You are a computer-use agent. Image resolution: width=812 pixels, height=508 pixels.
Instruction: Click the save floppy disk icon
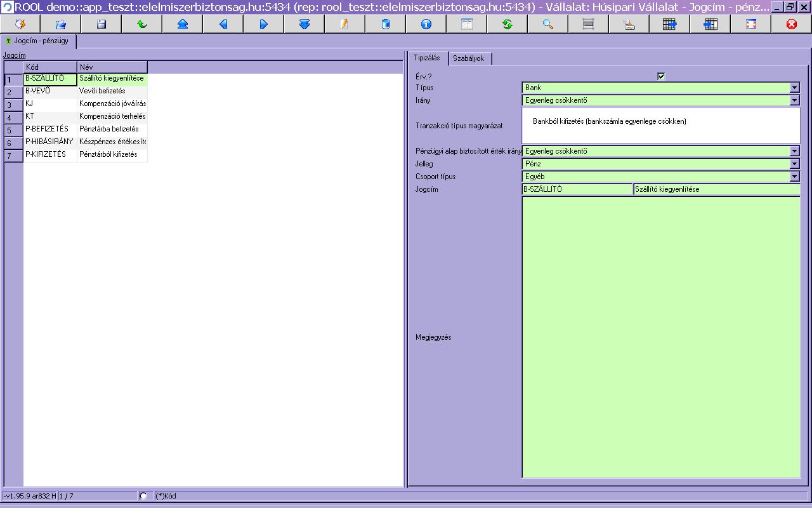(x=101, y=24)
